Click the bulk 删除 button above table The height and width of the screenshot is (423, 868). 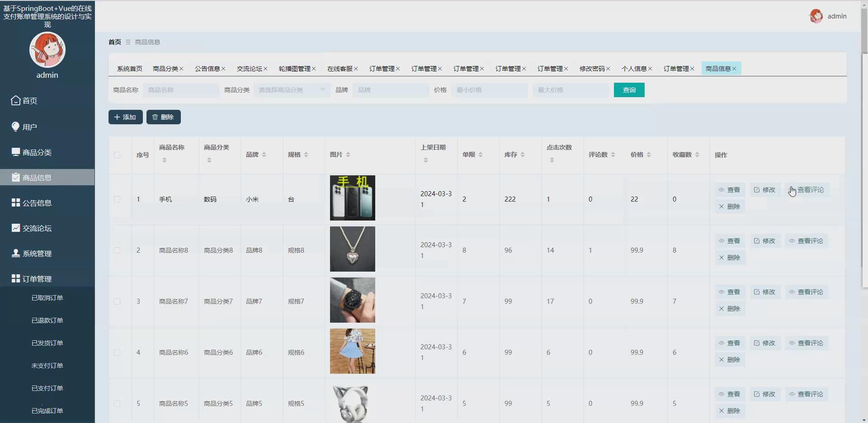(x=164, y=117)
